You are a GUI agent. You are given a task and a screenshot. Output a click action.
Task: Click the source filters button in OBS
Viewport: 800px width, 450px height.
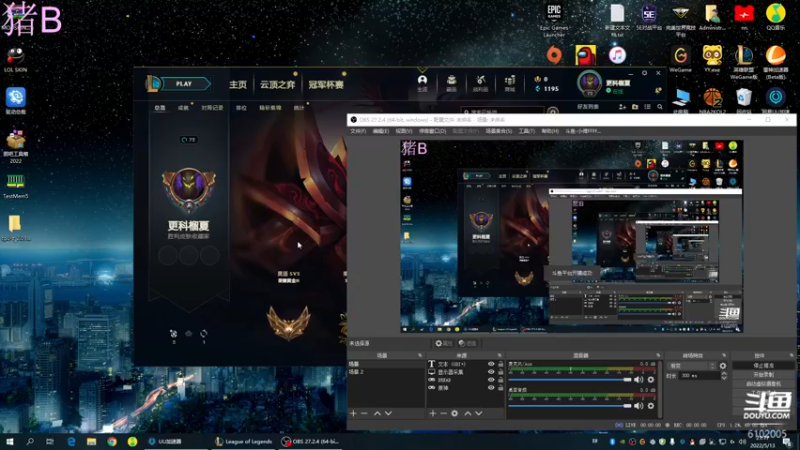pos(467,343)
